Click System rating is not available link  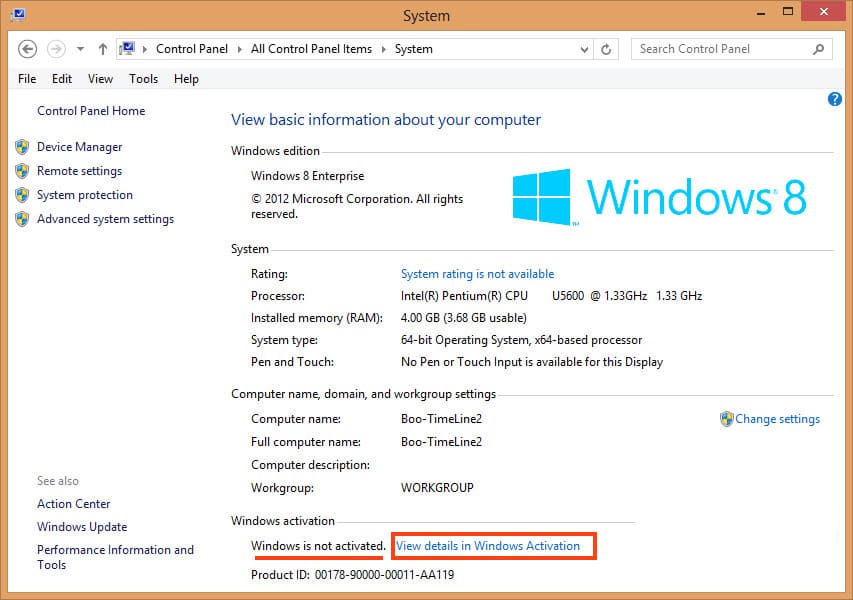tap(477, 274)
